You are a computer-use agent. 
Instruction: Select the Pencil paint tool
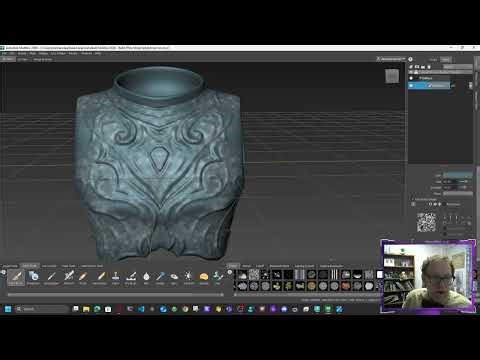pos(83,277)
